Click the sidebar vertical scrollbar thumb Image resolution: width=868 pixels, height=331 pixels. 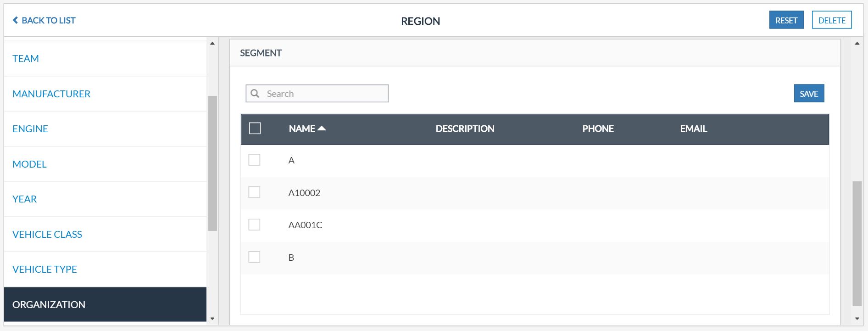pos(212,163)
